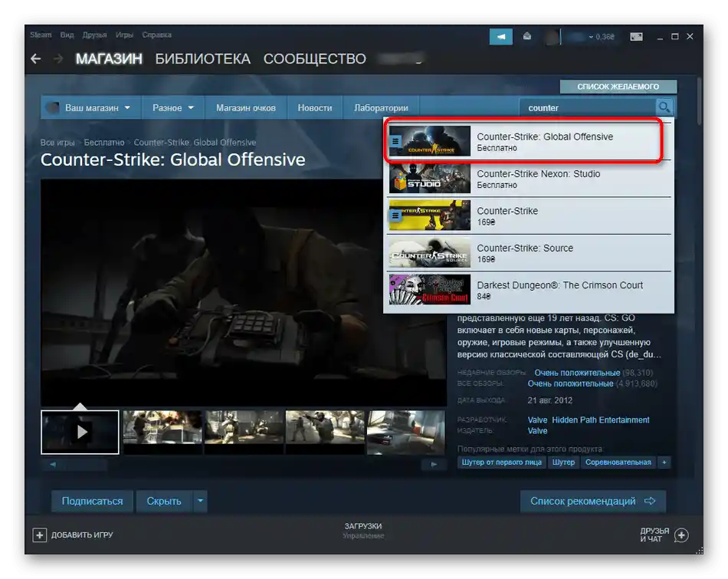Image resolution: width=728 pixels, height=579 pixels.
Task: Open the inbox envelope icon
Action: coord(527,36)
